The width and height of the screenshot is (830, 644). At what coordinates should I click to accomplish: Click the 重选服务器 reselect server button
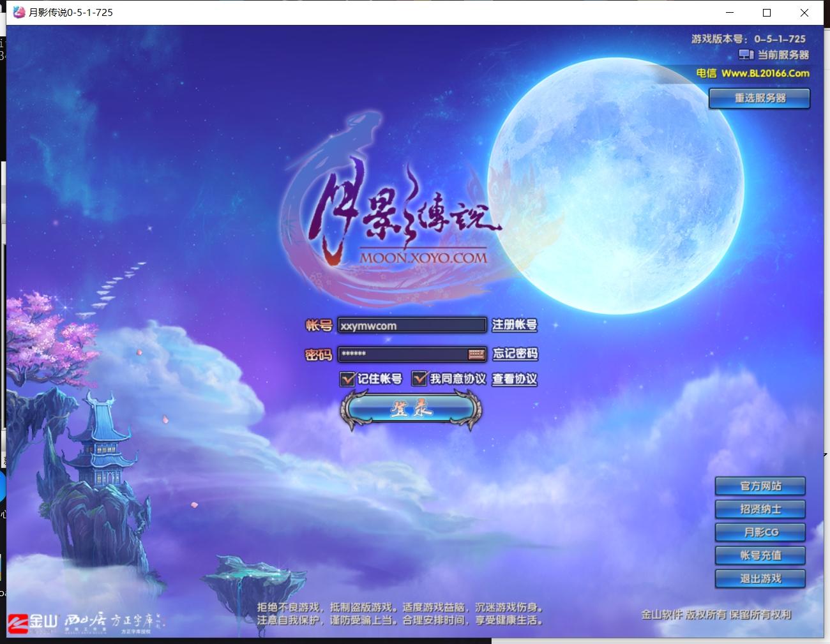click(759, 99)
